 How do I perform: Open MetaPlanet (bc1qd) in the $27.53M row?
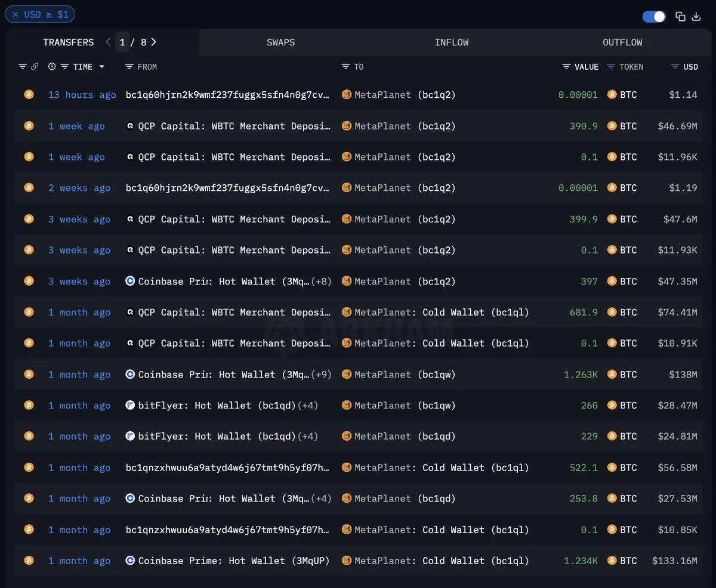point(405,499)
